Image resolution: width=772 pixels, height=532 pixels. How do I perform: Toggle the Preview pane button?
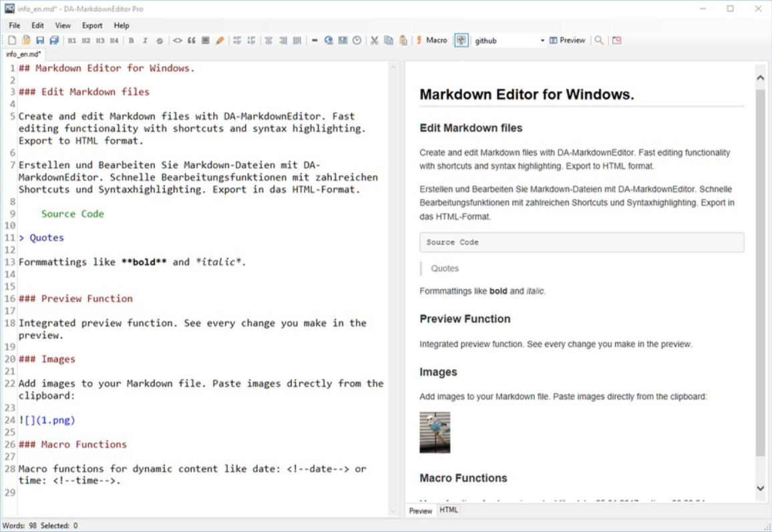pyautogui.click(x=567, y=40)
